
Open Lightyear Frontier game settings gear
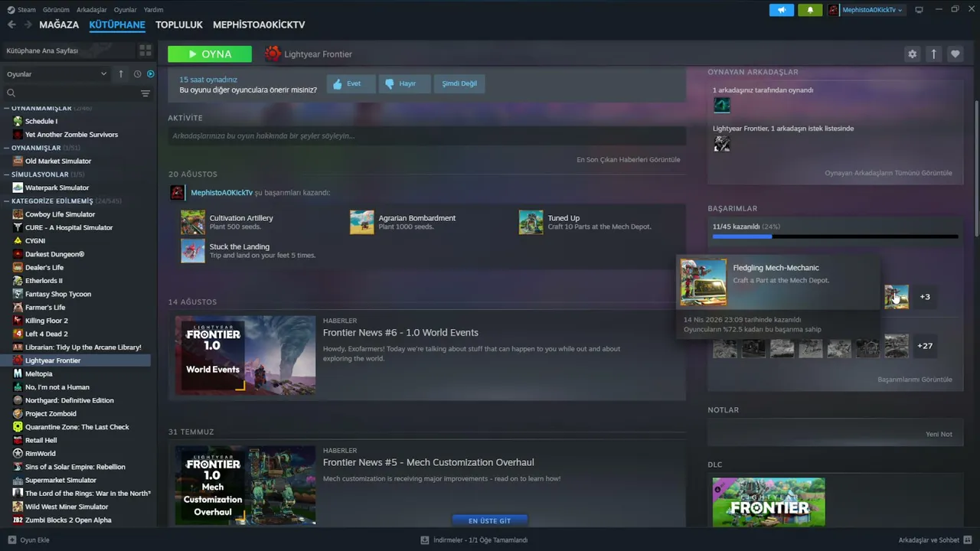[912, 54]
